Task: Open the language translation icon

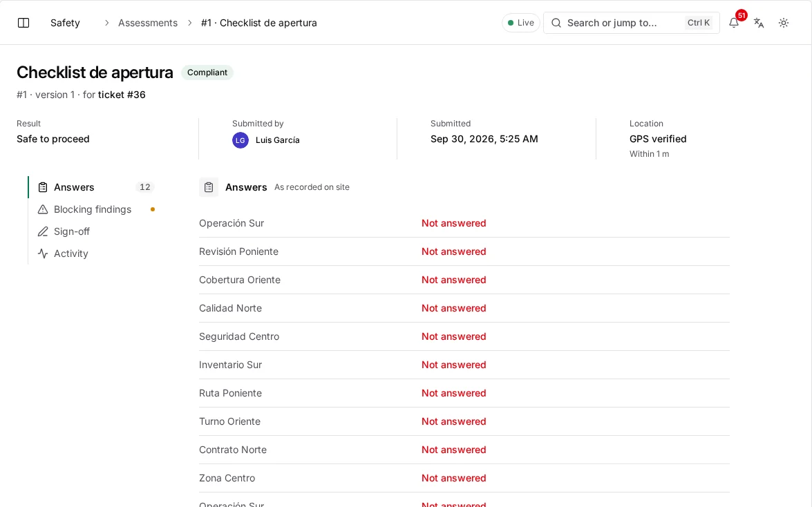Action: point(759,23)
